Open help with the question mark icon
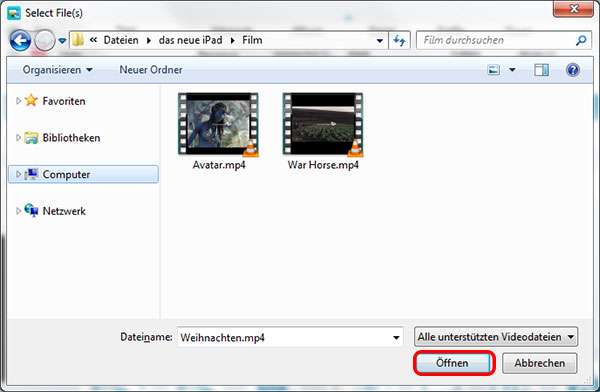This screenshot has height=392, width=600. coord(572,70)
